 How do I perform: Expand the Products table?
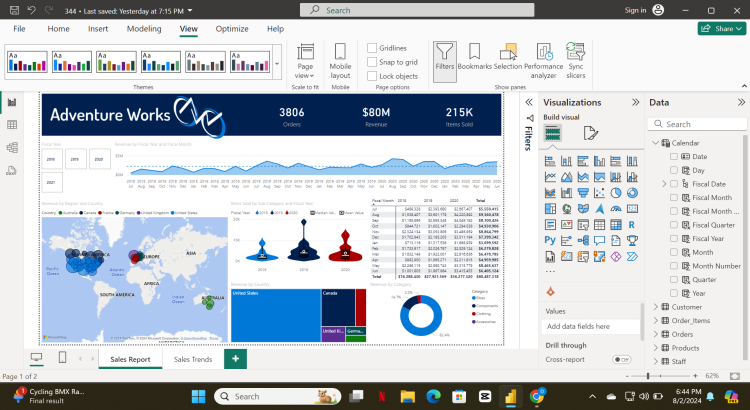tap(656, 348)
